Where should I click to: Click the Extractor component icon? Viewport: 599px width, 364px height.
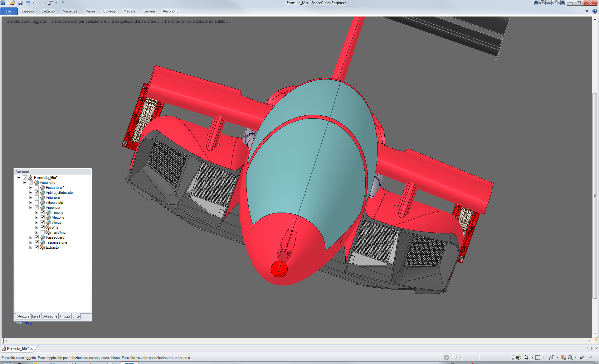pyautogui.click(x=42, y=247)
